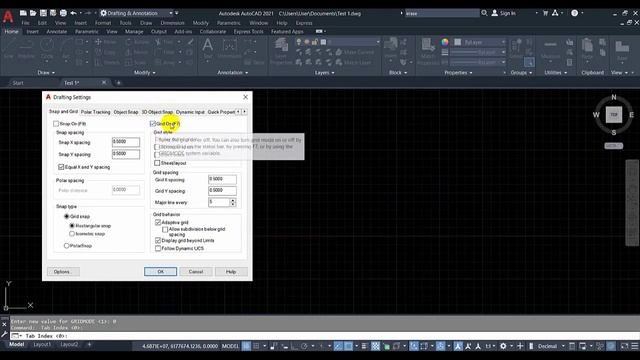Expand the Modify panel flyout
This screenshot has width=640, height=360.
[145, 73]
